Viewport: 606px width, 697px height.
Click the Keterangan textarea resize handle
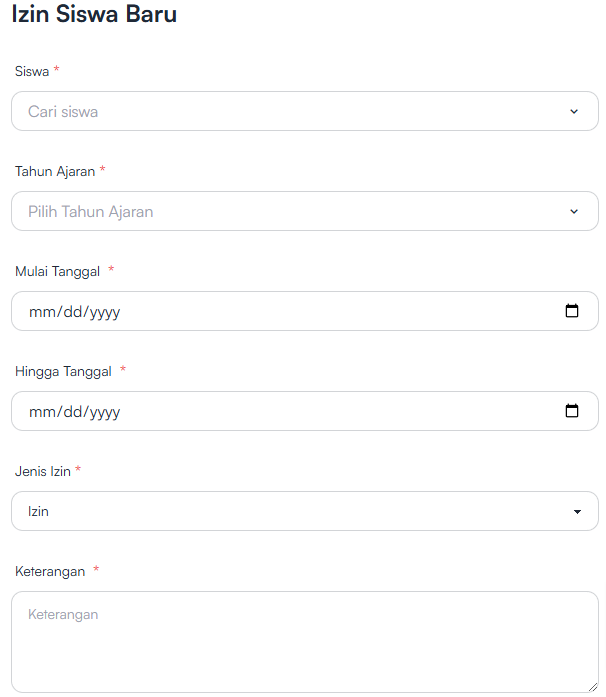pos(593,687)
